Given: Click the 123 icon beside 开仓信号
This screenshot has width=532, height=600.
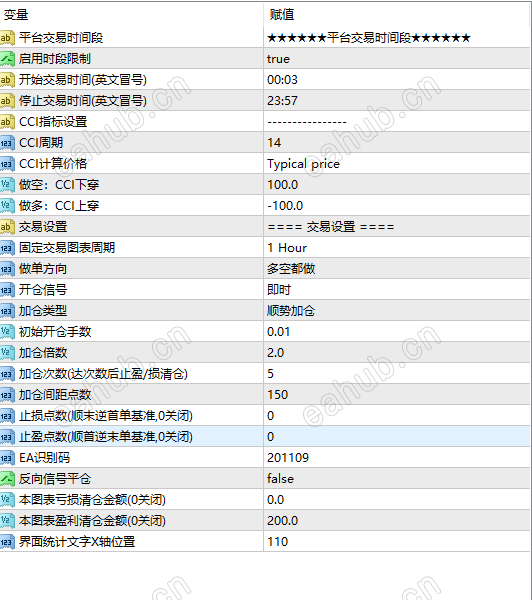Looking at the screenshot, I should pyautogui.click(x=7, y=290).
